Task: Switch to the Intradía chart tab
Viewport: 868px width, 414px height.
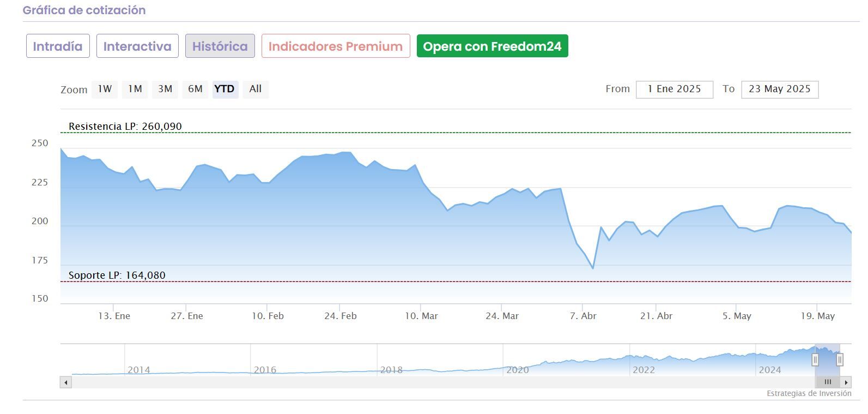Action: click(58, 46)
